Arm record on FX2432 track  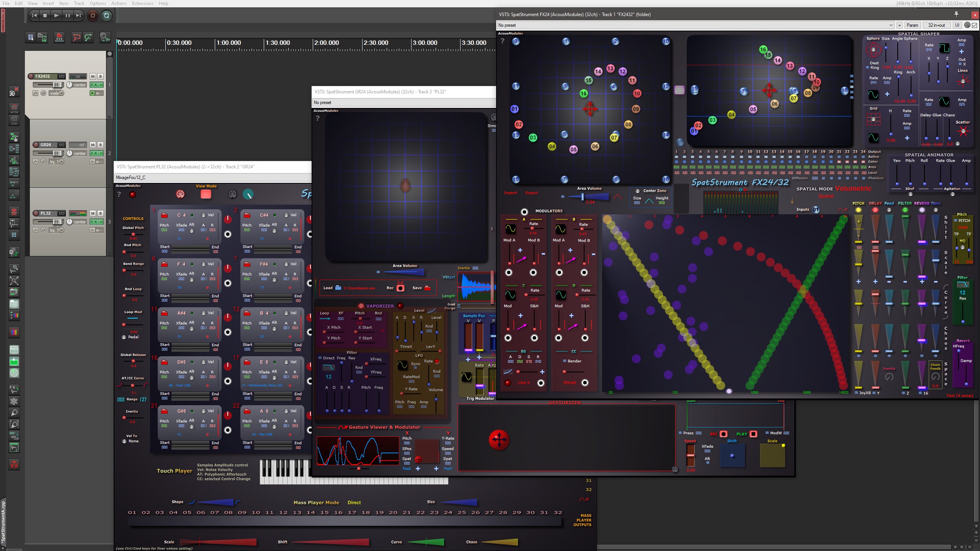(31, 76)
